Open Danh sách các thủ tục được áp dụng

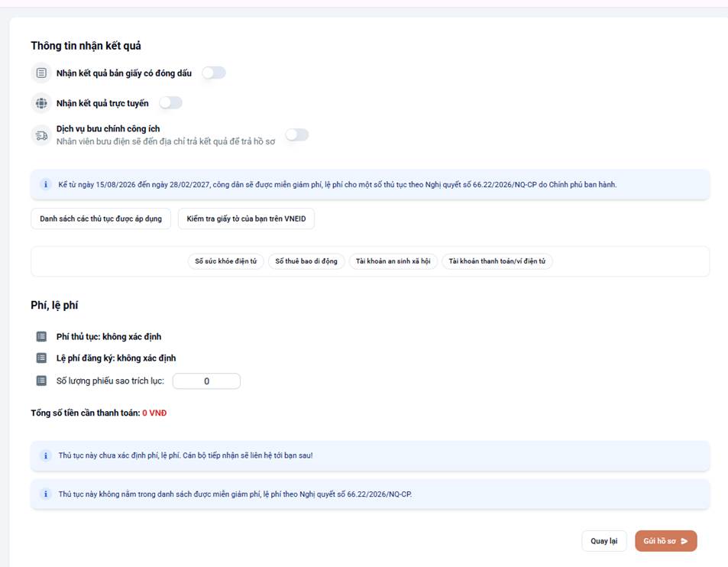[x=101, y=219]
